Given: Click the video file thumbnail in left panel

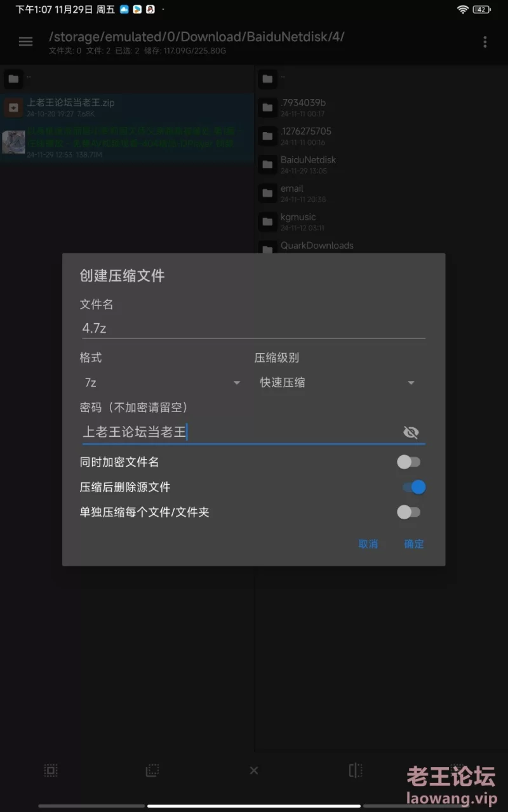Looking at the screenshot, I should click(x=13, y=142).
